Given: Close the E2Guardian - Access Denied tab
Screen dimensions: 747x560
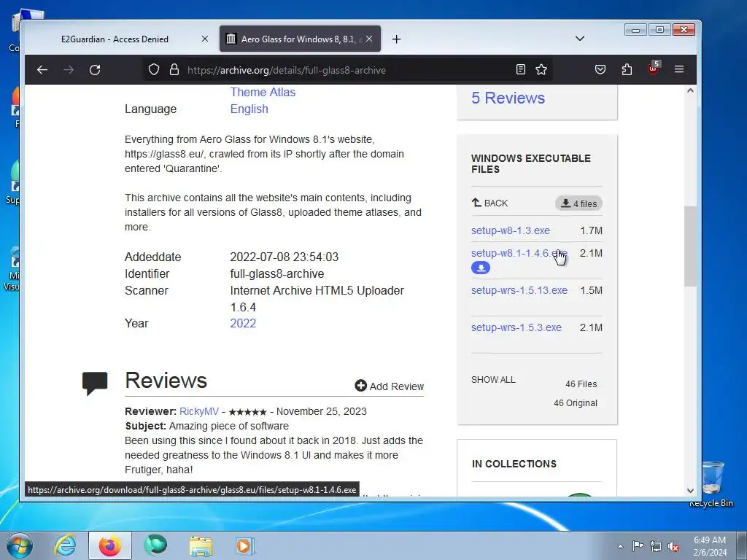Looking at the screenshot, I should 205,39.
